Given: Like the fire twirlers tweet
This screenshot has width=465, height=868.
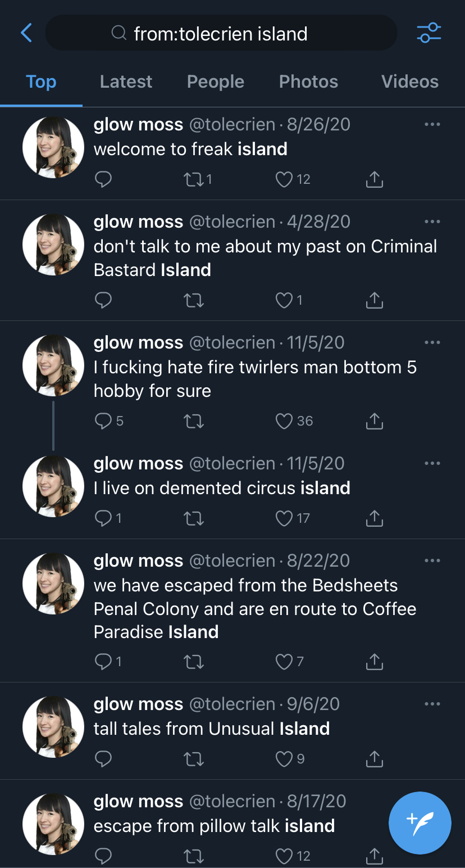Looking at the screenshot, I should (x=284, y=421).
